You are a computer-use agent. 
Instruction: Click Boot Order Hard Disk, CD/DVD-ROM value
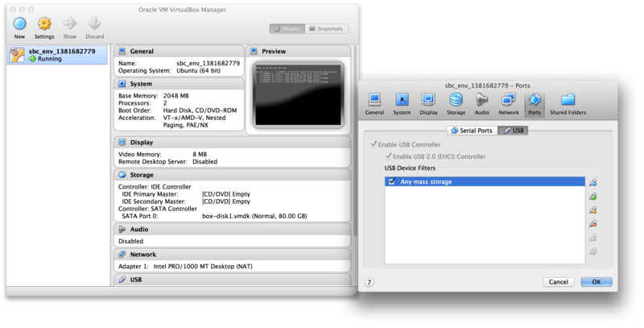pos(200,110)
